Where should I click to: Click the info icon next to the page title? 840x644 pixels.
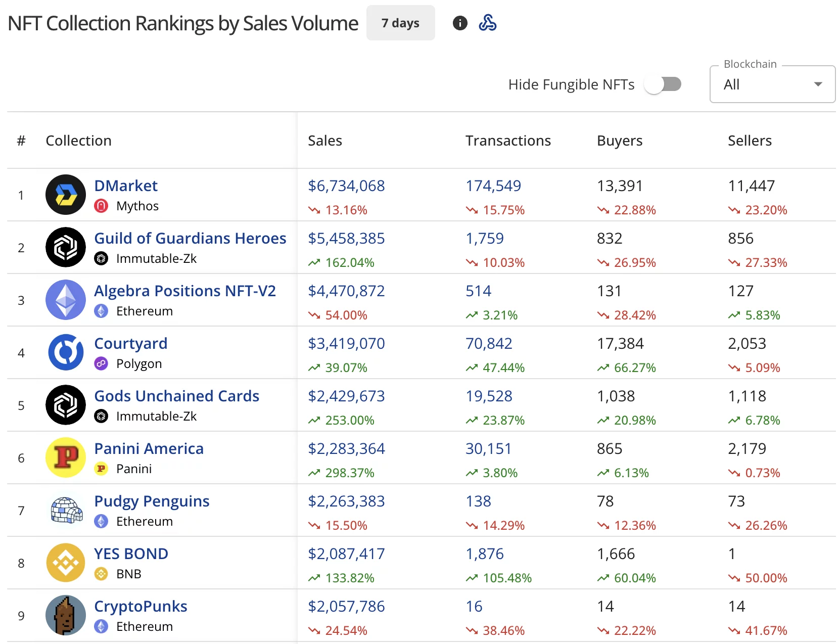[459, 23]
